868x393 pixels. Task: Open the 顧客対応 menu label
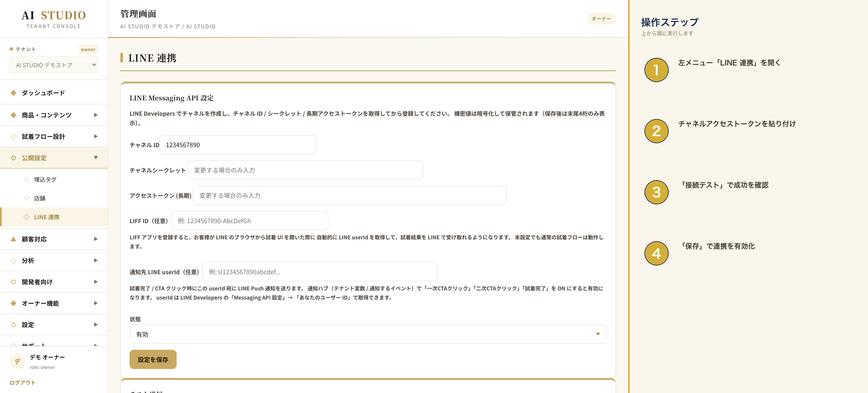34,239
